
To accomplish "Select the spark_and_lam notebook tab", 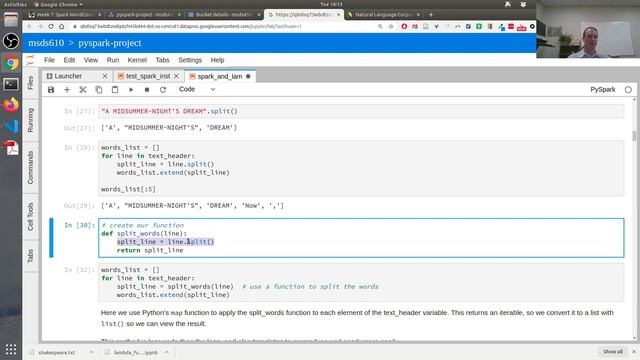I will pyautogui.click(x=220, y=76).
